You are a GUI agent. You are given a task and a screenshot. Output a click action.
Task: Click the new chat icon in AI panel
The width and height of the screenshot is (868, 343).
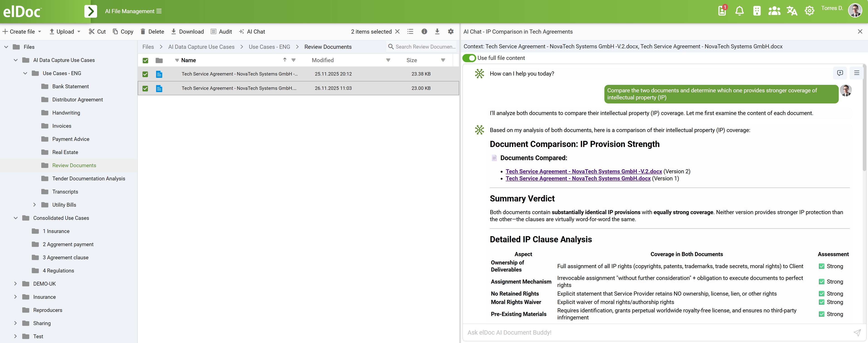tap(840, 73)
